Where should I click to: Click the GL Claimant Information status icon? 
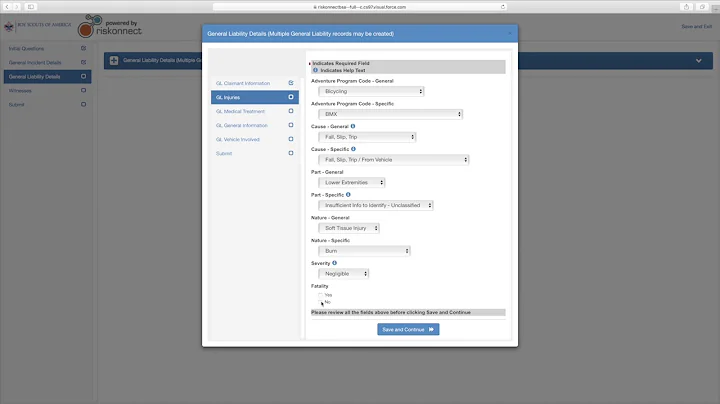(291, 83)
